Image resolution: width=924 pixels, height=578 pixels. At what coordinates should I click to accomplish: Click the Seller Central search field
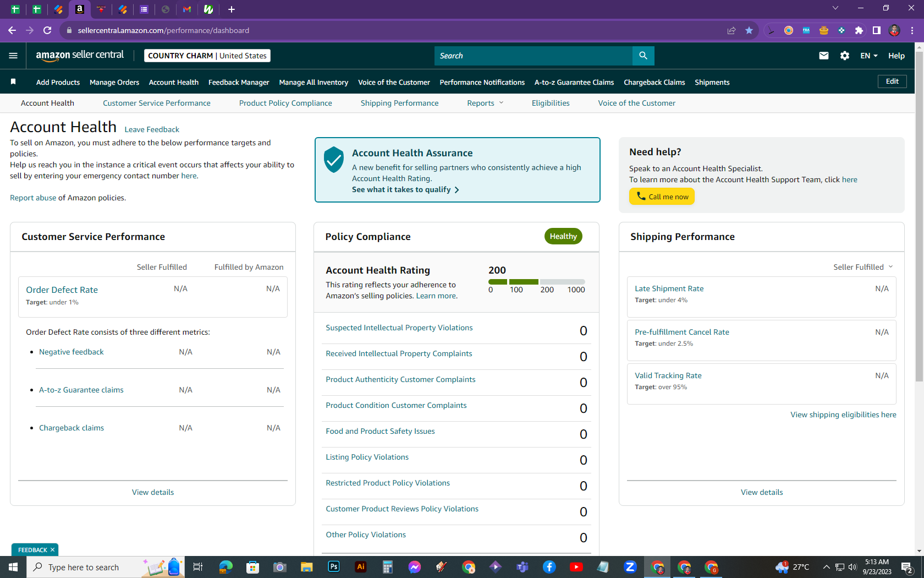[533, 56]
